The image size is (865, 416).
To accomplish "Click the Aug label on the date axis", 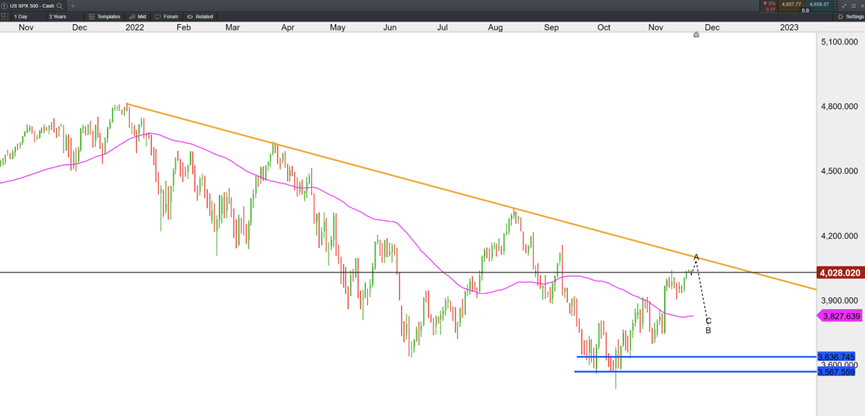I will [x=495, y=26].
